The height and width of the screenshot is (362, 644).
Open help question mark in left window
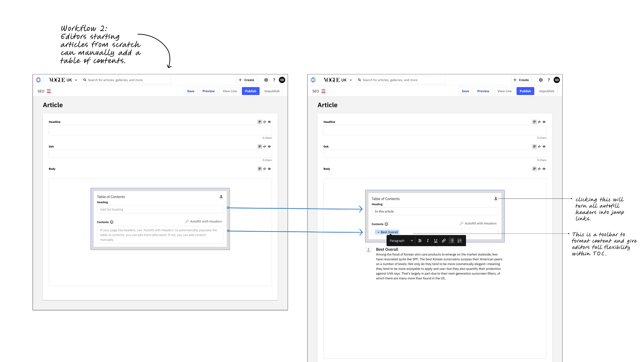point(274,80)
